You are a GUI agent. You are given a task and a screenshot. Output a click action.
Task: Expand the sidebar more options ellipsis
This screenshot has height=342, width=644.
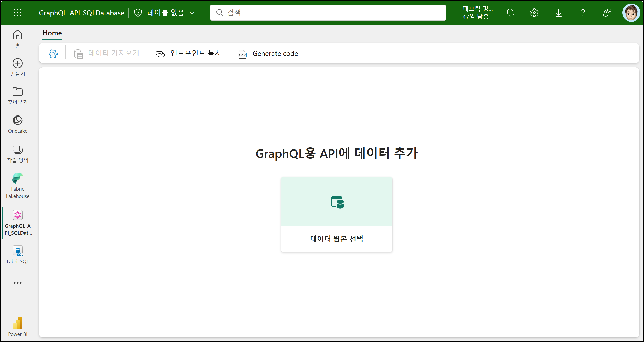tap(18, 283)
